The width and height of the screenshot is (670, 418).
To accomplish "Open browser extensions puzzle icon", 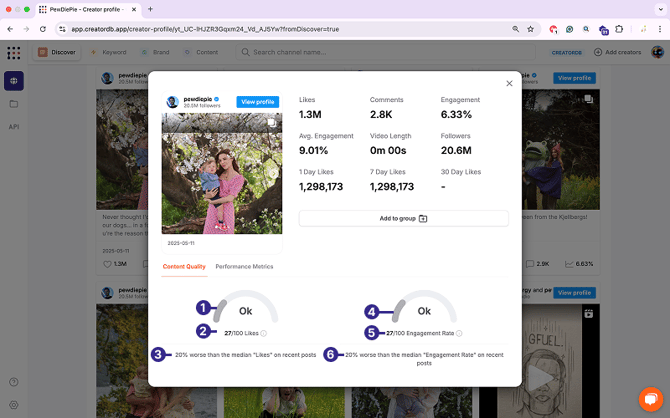I will (x=619, y=29).
